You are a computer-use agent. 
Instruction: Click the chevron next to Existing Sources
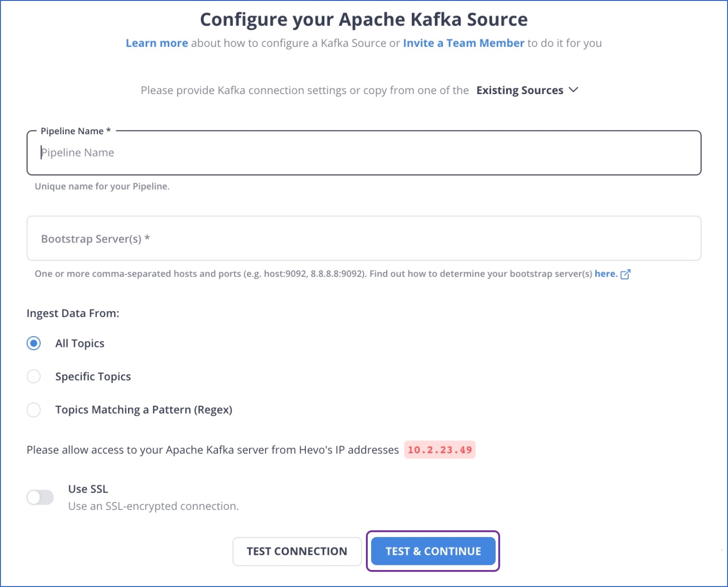point(573,90)
